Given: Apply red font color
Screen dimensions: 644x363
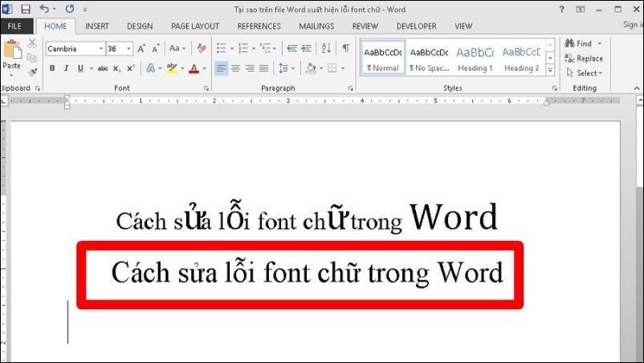Looking at the screenshot, I should [194, 68].
